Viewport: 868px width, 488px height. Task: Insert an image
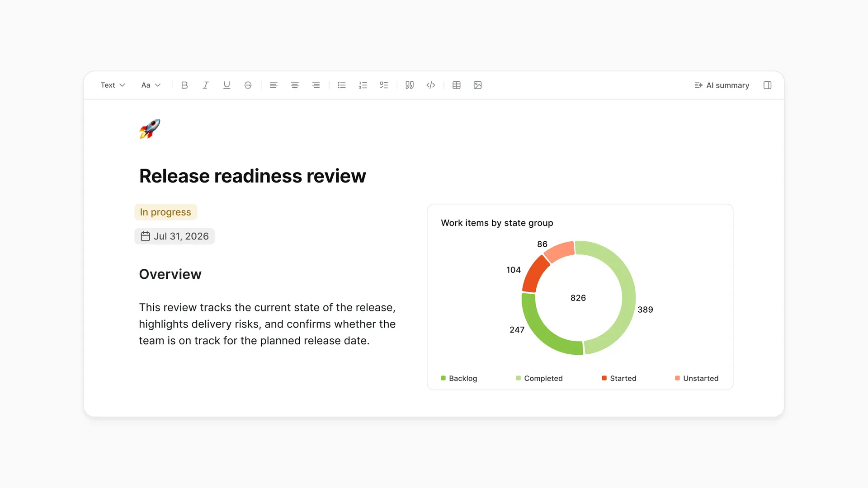click(x=478, y=85)
